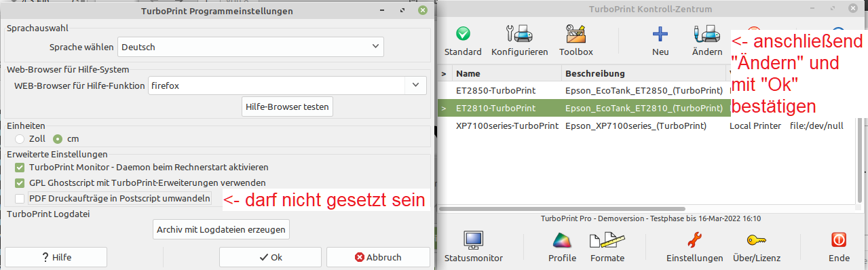Open the Toolbox in Kontroll-Zentrum
This screenshot has height=270, width=868.
(576, 41)
